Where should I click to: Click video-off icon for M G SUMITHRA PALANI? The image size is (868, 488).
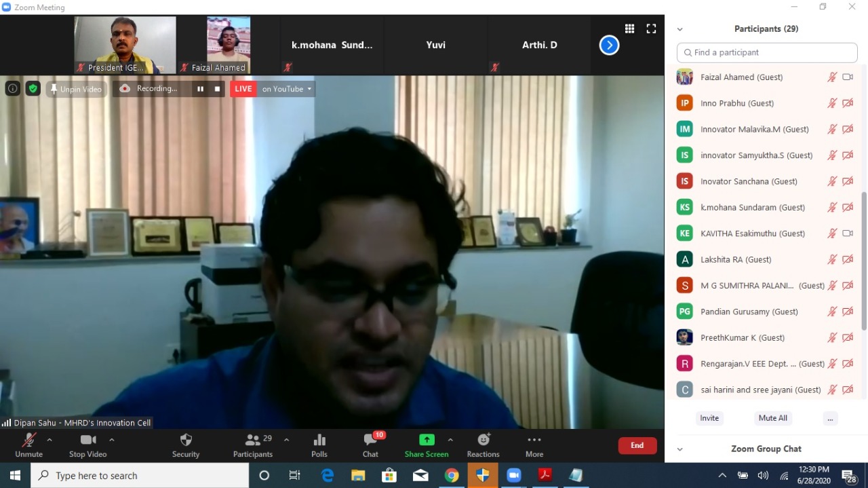click(x=848, y=286)
